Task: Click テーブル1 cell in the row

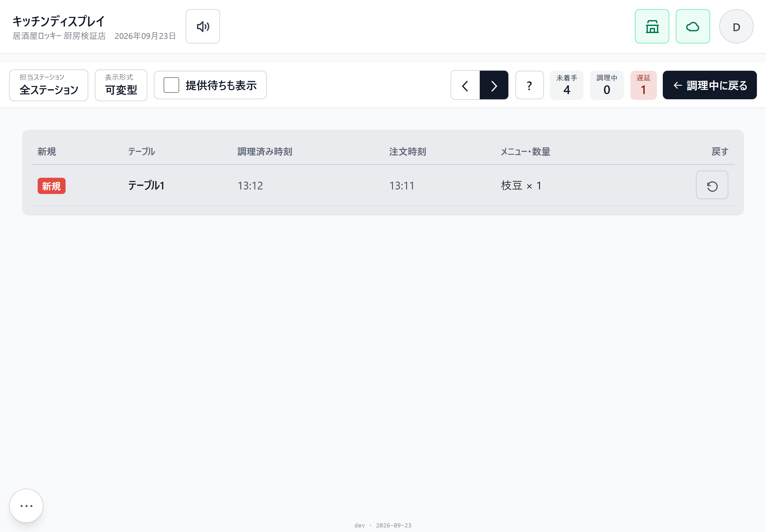Action: 146,185
